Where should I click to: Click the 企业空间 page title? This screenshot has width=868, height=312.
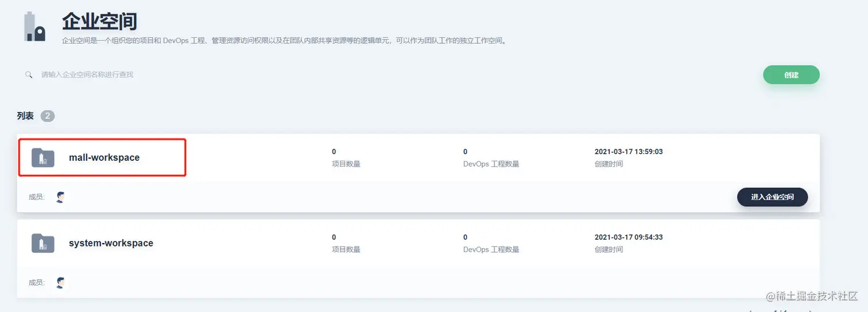pos(99,22)
